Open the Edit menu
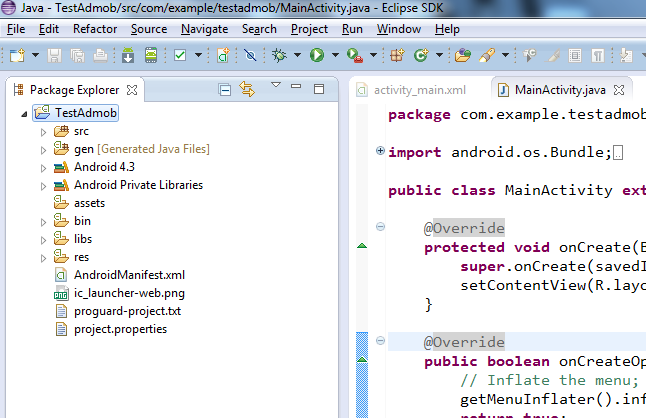This screenshot has width=646, height=418. point(49,29)
